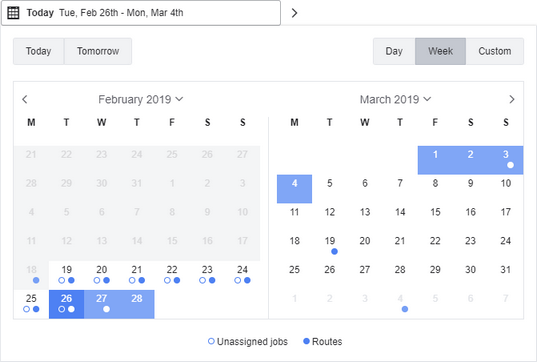This screenshot has height=362, width=537.
Task: Click the routes dot under March 19
Action: click(335, 252)
